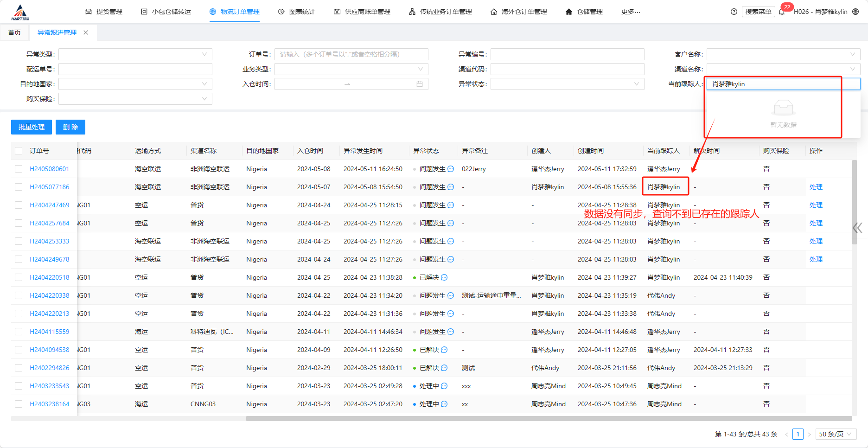The image size is (868, 448).
Task: Open the 仓储管理 menu
Action: click(584, 12)
